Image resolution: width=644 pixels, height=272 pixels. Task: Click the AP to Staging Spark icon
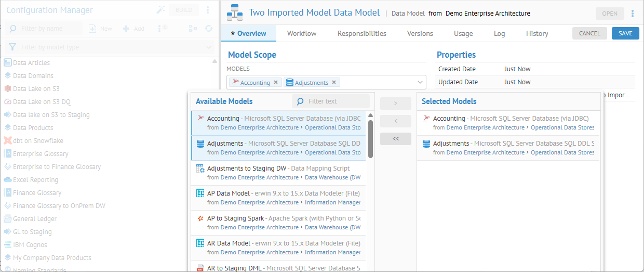click(x=200, y=218)
